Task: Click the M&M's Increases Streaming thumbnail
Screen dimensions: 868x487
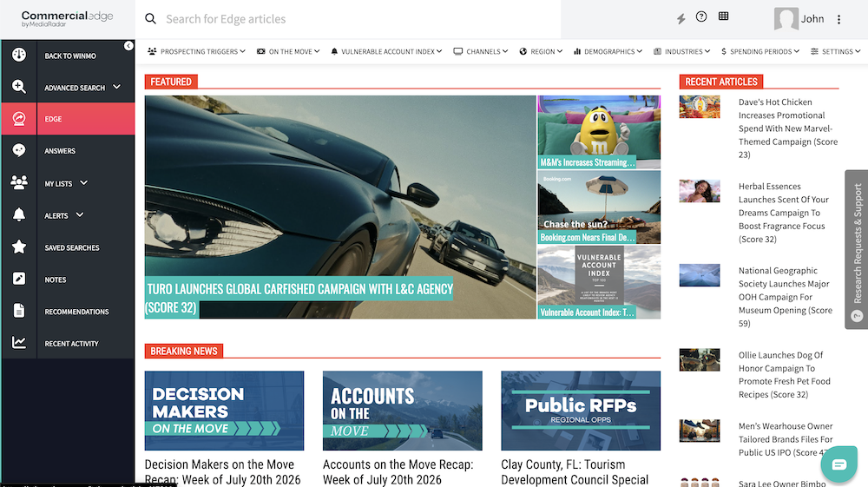Action: point(599,132)
